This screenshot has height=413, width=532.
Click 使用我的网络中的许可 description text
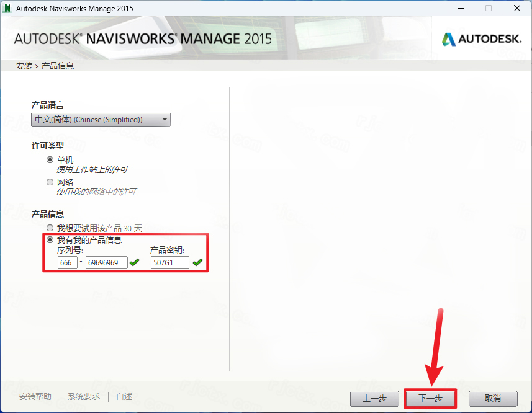(96, 192)
